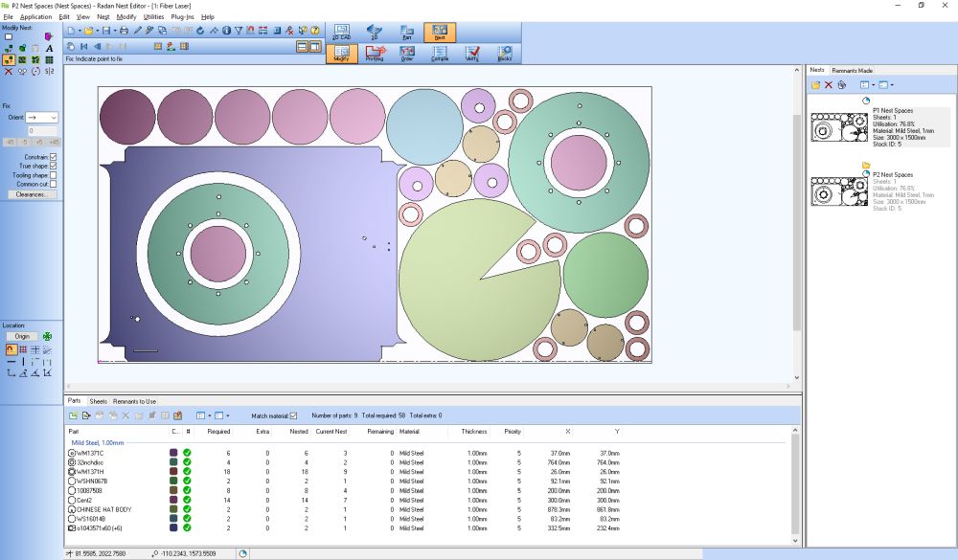Open the 3D mode icon
The image size is (958, 560).
click(374, 33)
